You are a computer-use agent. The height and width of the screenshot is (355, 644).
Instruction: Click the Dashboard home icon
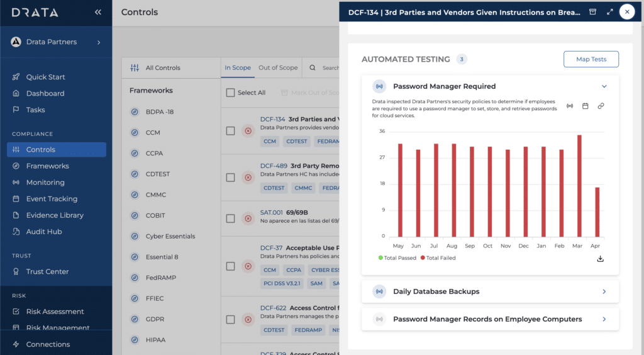click(16, 93)
